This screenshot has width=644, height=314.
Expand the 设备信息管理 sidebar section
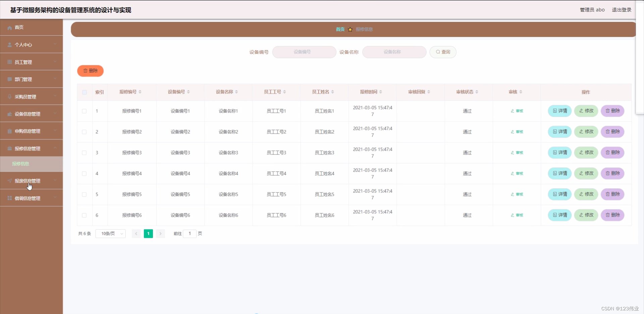click(x=28, y=114)
